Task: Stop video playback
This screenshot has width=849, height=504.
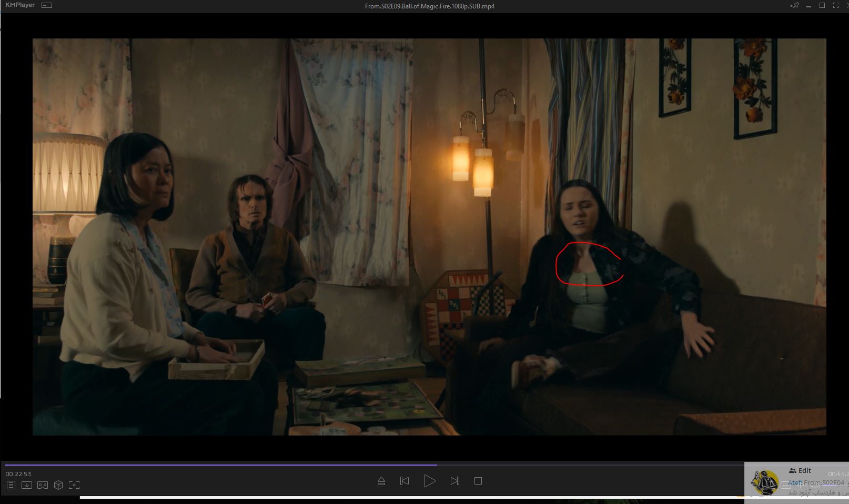Action: point(478,481)
